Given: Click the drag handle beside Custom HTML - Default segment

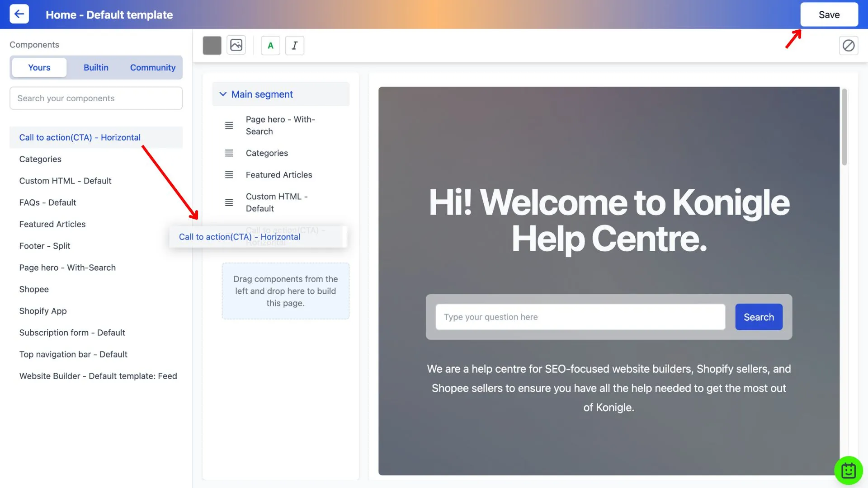Looking at the screenshot, I should [229, 202].
